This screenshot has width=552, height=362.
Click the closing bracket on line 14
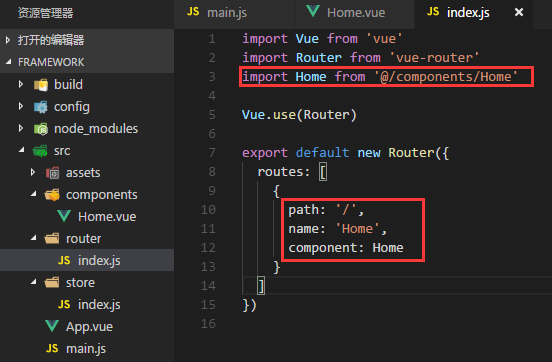click(x=261, y=286)
